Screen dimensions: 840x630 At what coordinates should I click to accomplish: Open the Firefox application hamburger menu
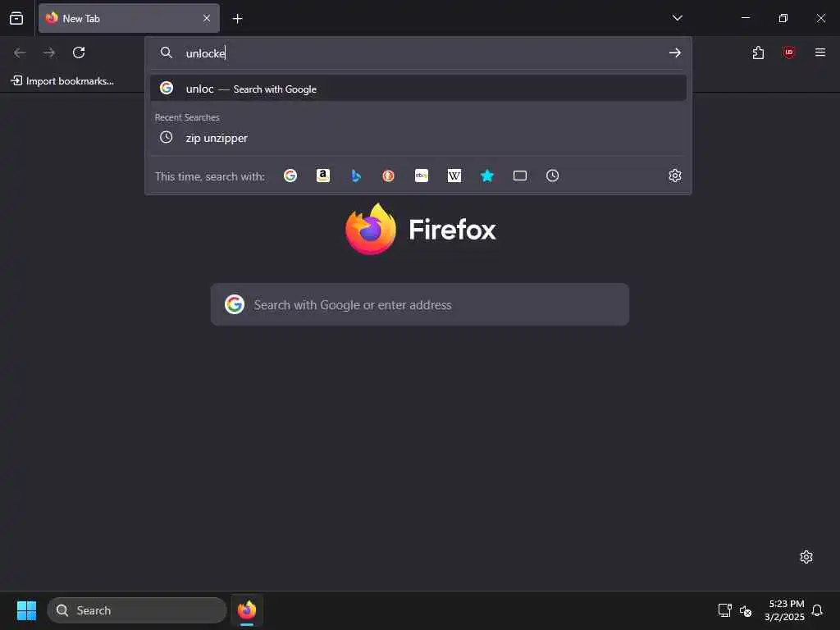(819, 52)
